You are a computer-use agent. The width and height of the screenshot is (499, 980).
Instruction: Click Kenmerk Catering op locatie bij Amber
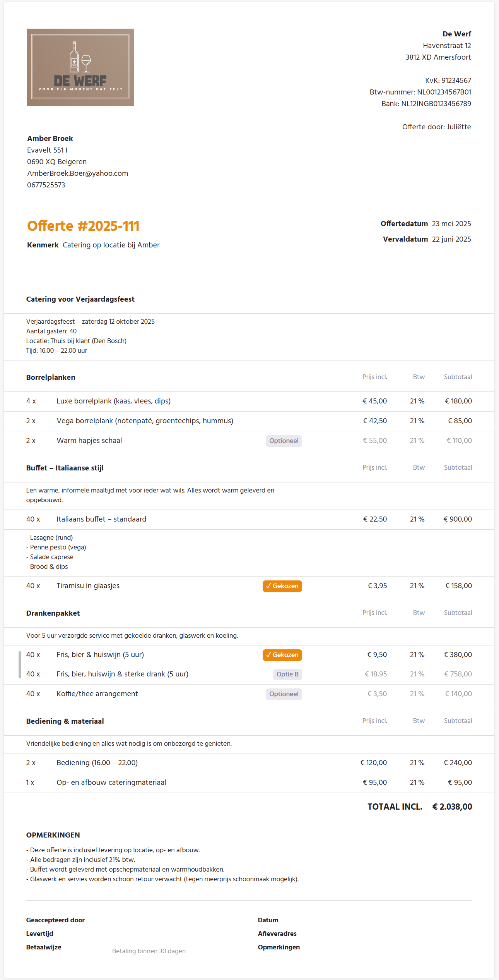click(x=93, y=245)
